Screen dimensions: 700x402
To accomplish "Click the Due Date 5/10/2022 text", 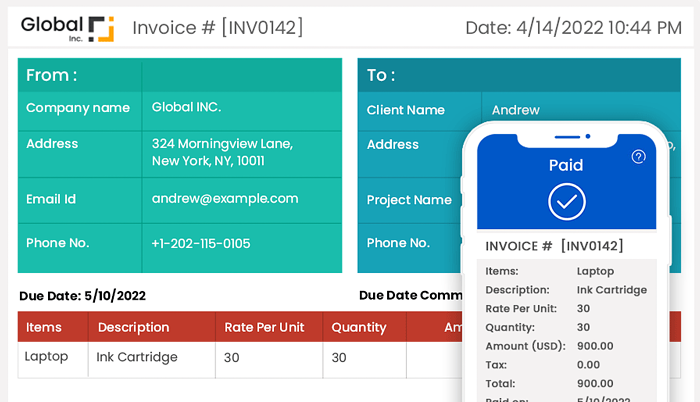I will [83, 296].
